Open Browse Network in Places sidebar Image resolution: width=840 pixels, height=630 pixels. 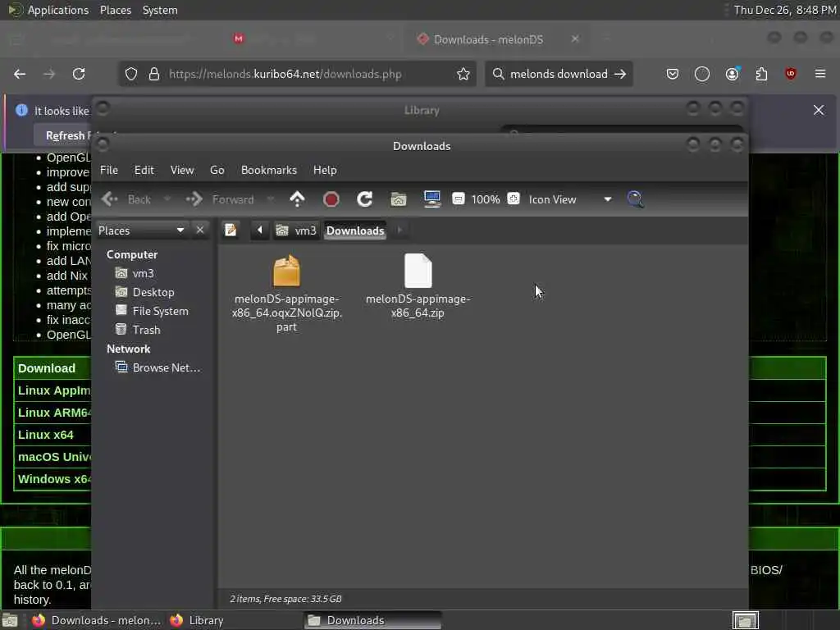pos(158,367)
